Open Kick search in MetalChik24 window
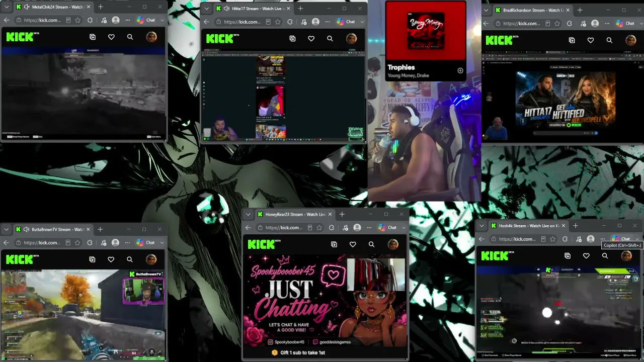Screen dimensions: 644x362 pos(130,37)
